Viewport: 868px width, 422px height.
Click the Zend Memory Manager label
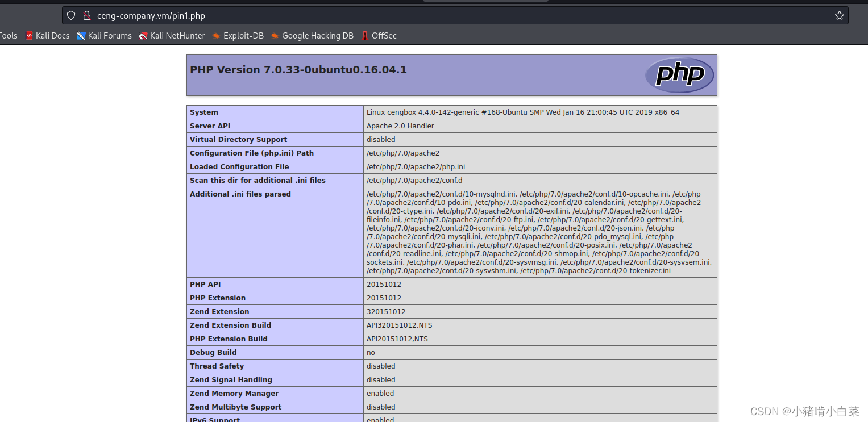coord(234,394)
